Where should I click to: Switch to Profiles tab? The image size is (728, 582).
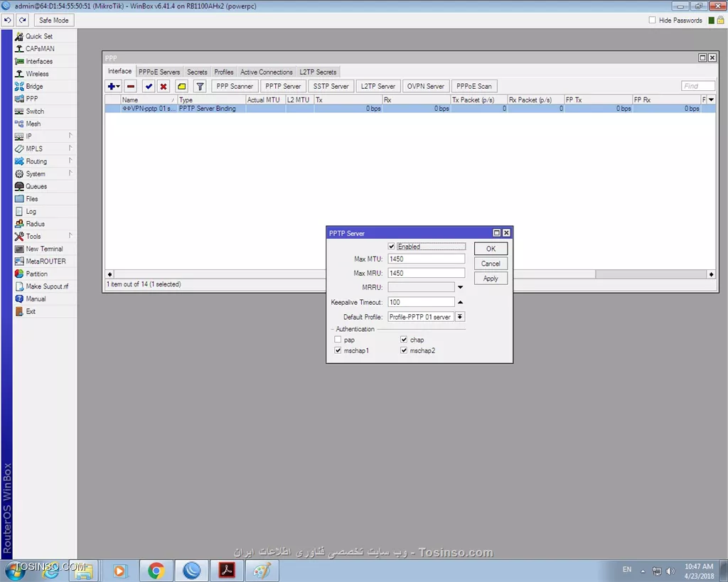tap(224, 72)
